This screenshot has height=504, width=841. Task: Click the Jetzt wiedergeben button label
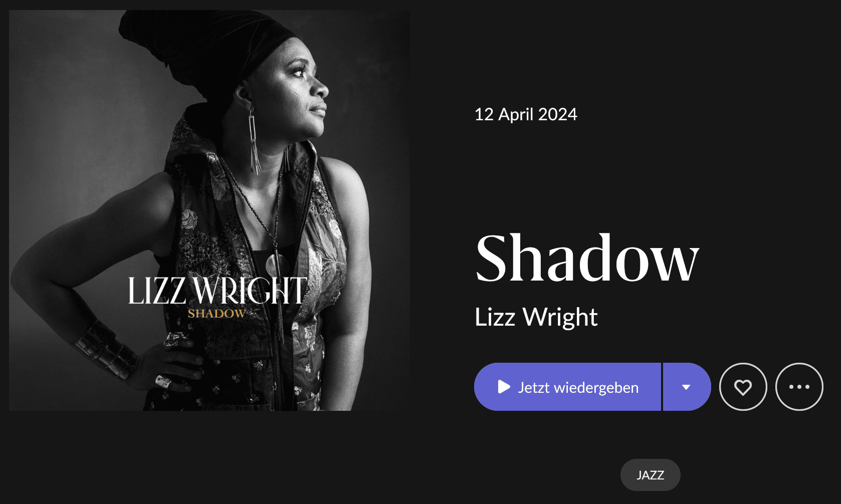[578, 388]
